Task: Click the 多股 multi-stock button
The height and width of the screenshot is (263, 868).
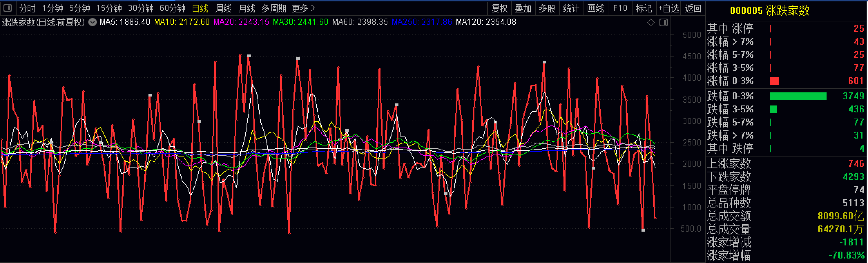Action: coord(547,8)
